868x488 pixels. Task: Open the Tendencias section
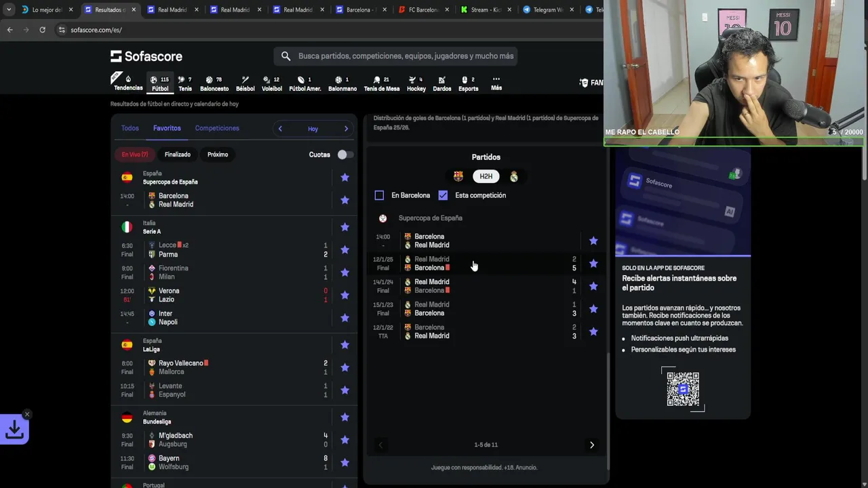click(128, 84)
